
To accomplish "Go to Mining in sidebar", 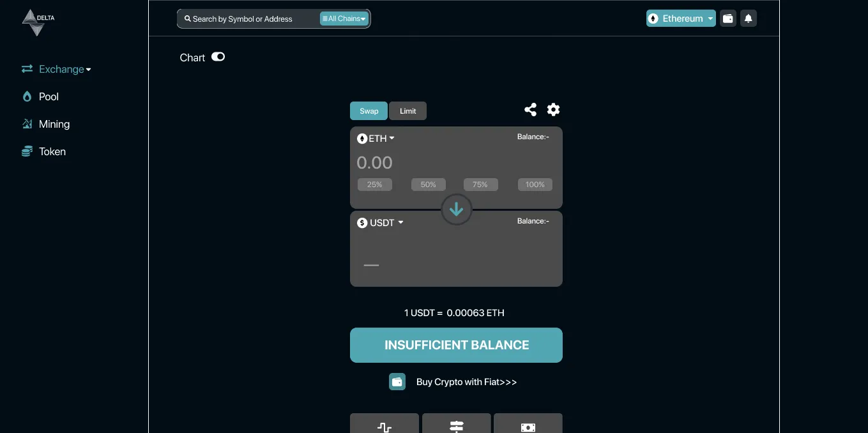I will tap(54, 124).
